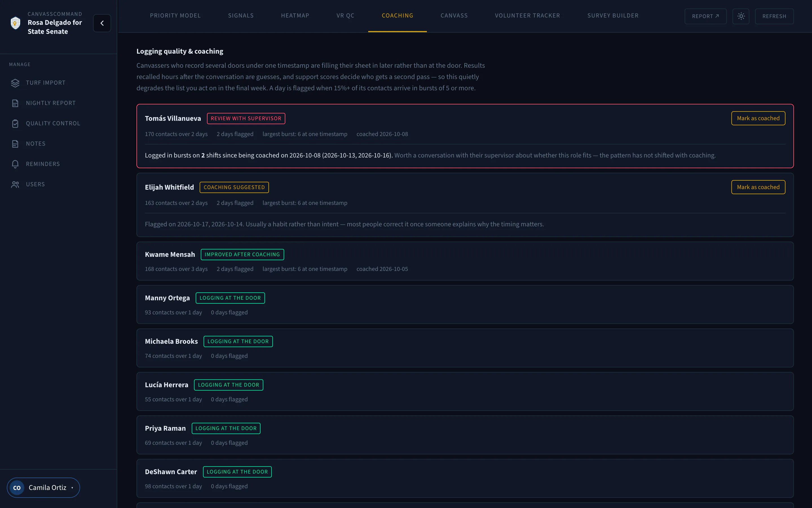812x508 pixels.
Task: Click the Turf Import layers icon
Action: pos(15,83)
